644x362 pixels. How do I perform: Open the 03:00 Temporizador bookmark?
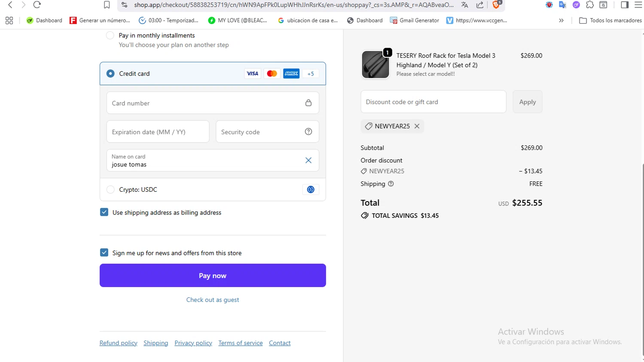(169, 21)
